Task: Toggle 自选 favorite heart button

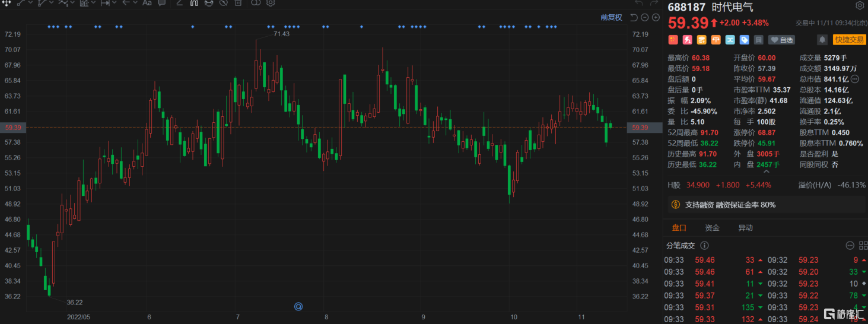Action: coord(781,40)
